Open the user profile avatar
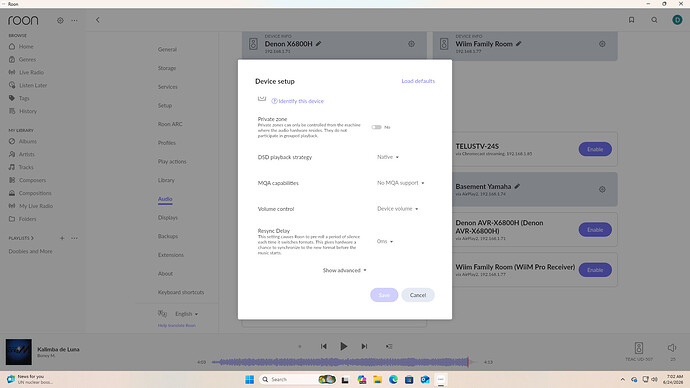690x388 pixels. (x=677, y=20)
